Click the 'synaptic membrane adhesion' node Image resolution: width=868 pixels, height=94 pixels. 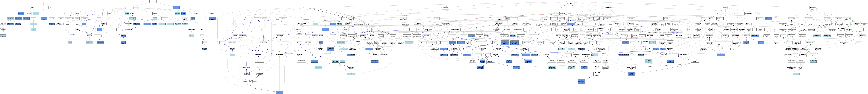coord(461,43)
